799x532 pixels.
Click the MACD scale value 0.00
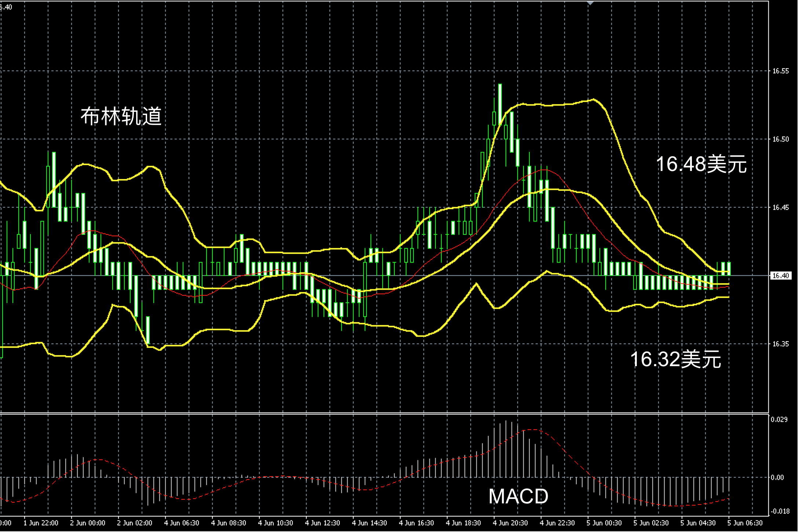click(x=778, y=477)
